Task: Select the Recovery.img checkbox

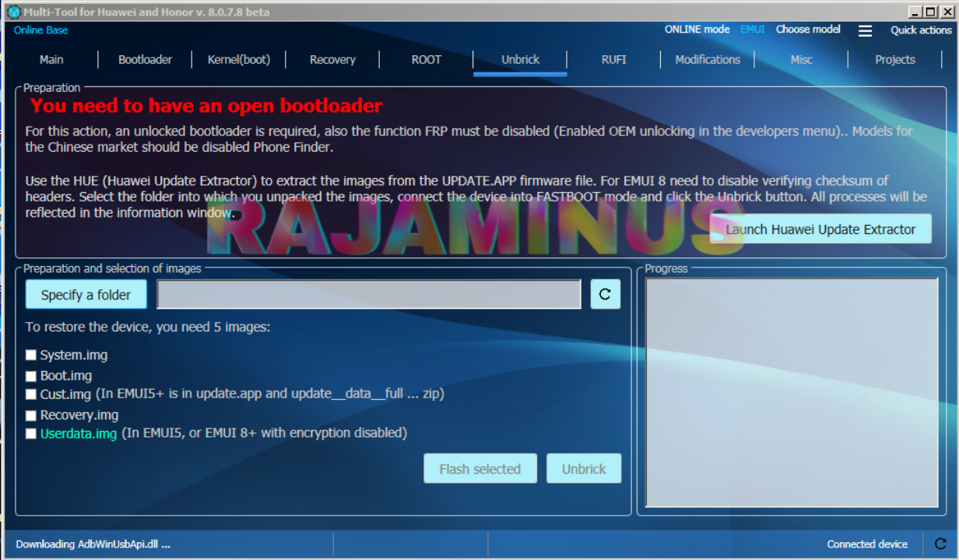Action: [x=31, y=415]
